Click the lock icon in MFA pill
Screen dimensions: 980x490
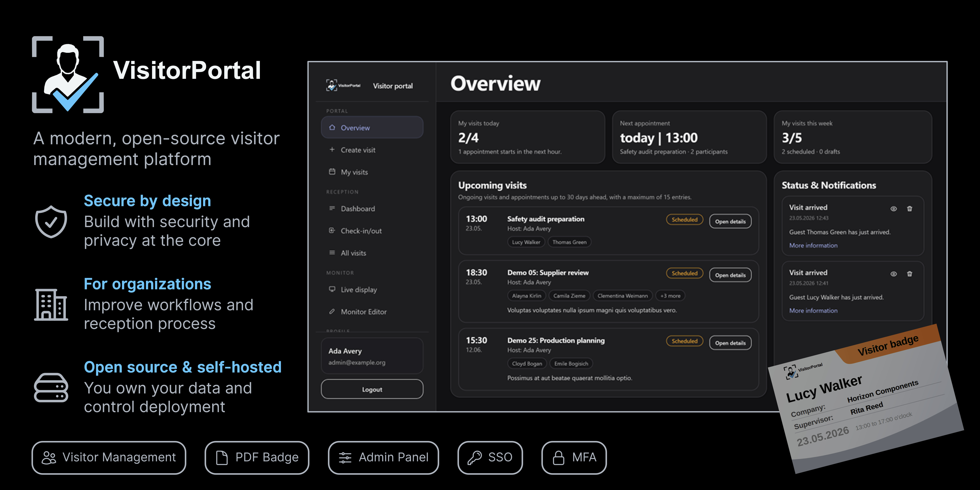click(559, 458)
